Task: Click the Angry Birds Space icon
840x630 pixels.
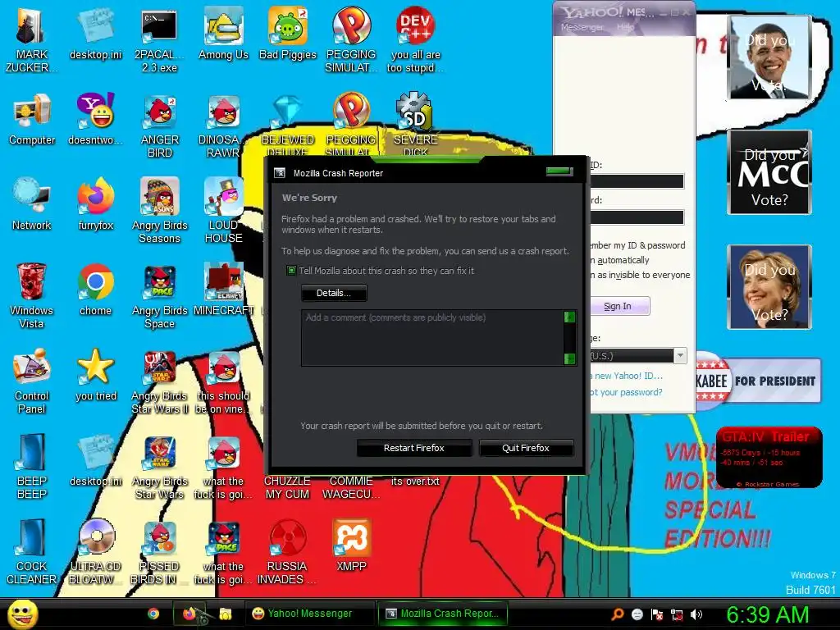Action: (x=160, y=296)
